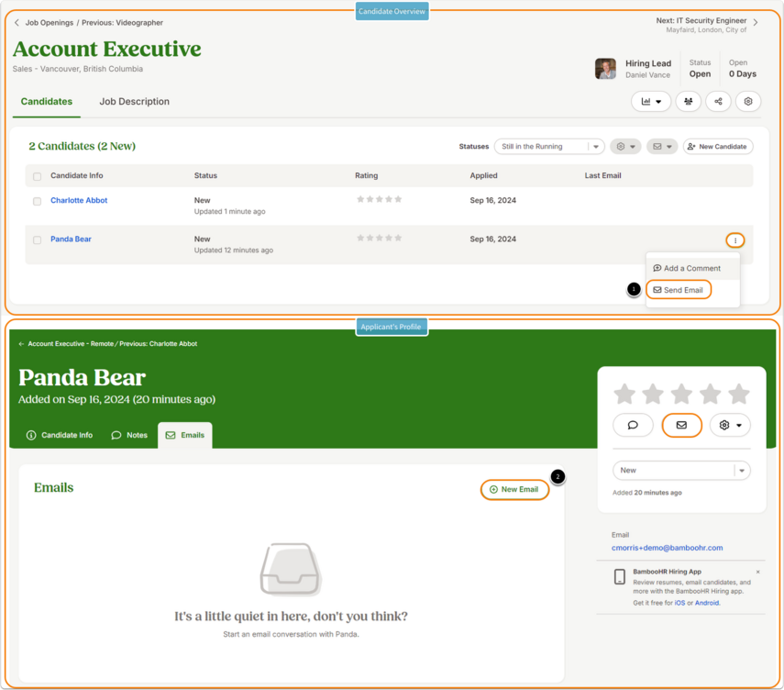Viewport: 784px width, 690px height.
Task: Click the Candidate Info column header
Action: (76, 175)
